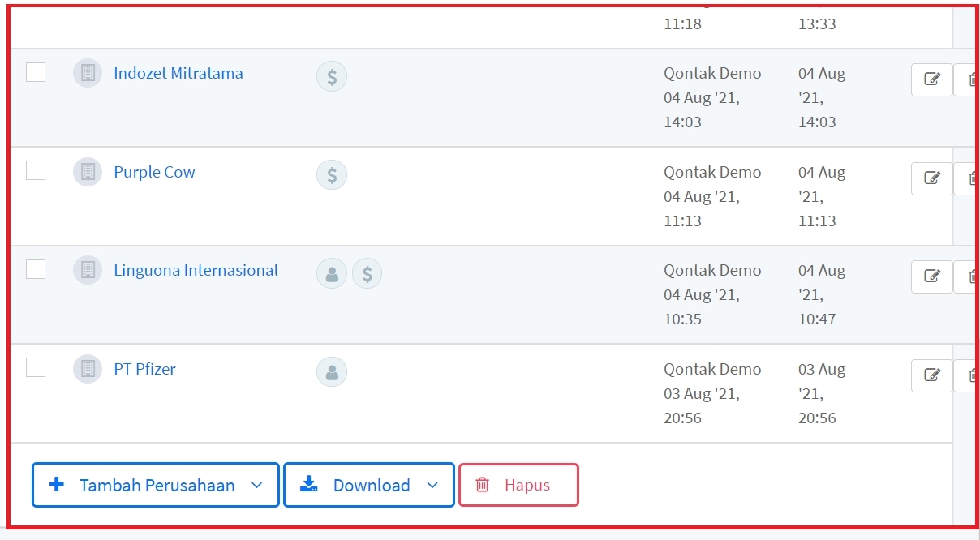The image size is (980, 540).
Task: Click the edit icon for Indozet Mitratama
Action: click(931, 79)
